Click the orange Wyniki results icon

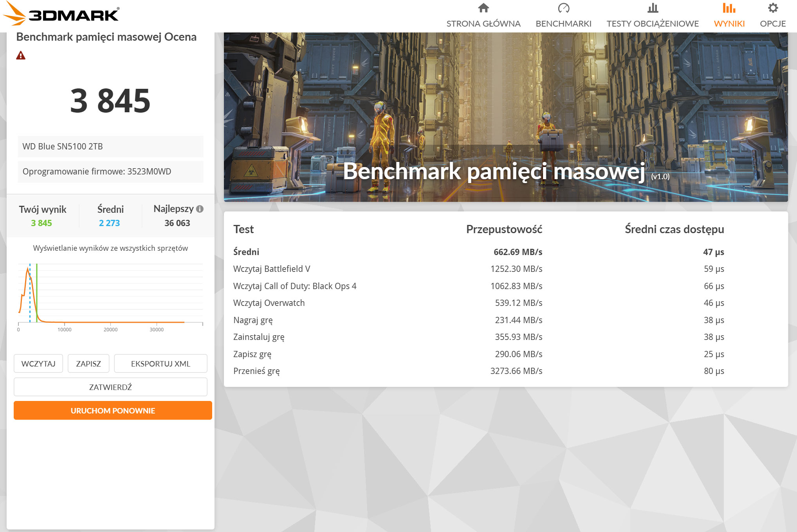729,8
